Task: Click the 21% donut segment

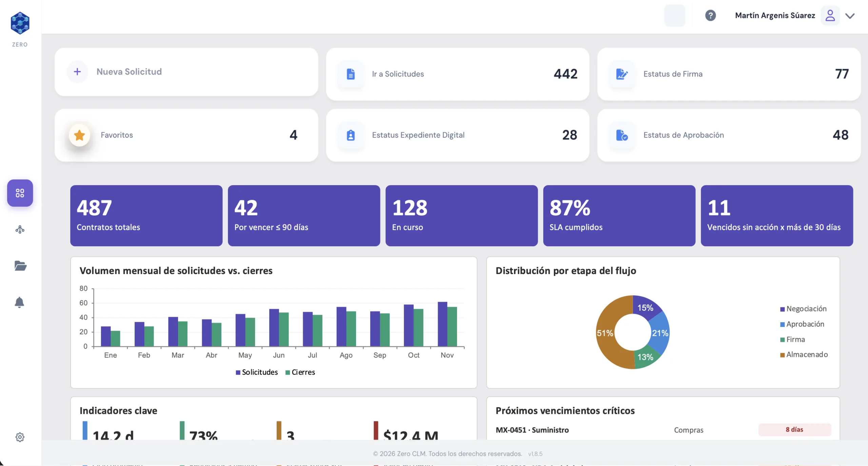Action: tap(660, 333)
